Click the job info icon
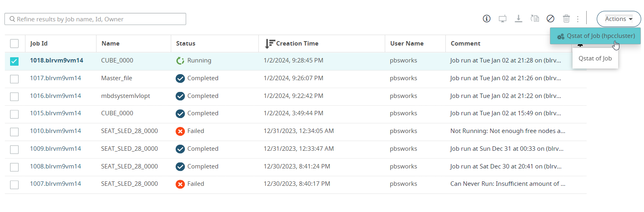Screen dimensions: 644x212 [487, 19]
